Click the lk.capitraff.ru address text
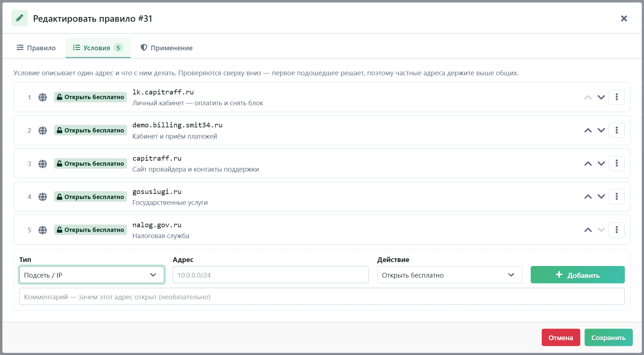644x355 pixels. (163, 92)
